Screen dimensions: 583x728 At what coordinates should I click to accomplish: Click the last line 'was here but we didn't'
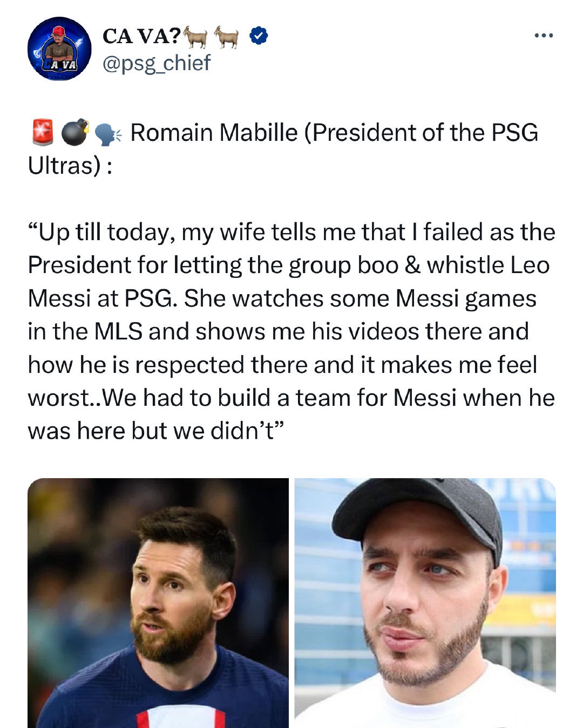coord(156,431)
